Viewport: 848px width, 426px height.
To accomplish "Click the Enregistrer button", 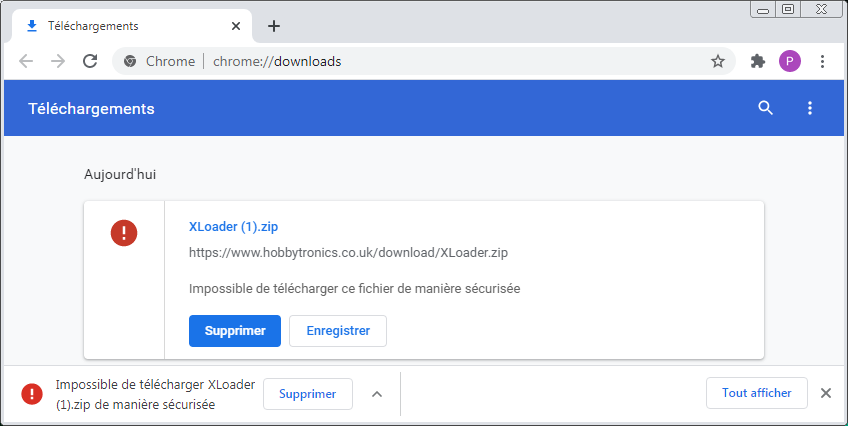I will coord(338,331).
